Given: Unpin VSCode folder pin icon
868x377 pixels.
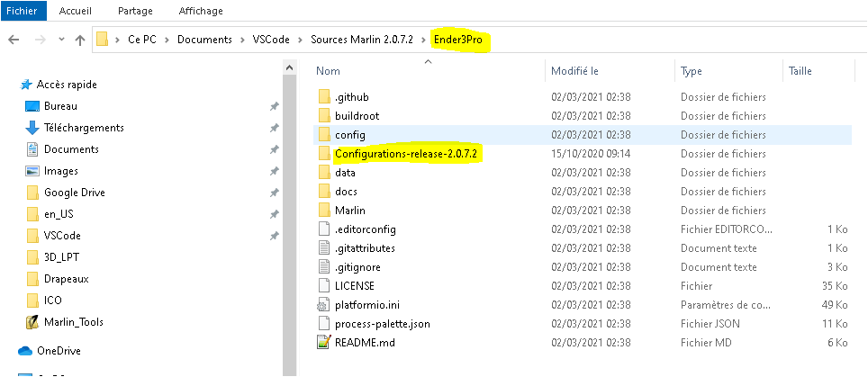Looking at the screenshot, I should 274,236.
